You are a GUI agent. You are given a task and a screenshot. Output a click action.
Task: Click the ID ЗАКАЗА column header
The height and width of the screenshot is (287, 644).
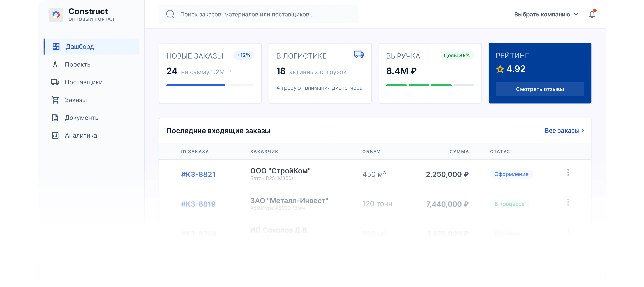coord(195,152)
